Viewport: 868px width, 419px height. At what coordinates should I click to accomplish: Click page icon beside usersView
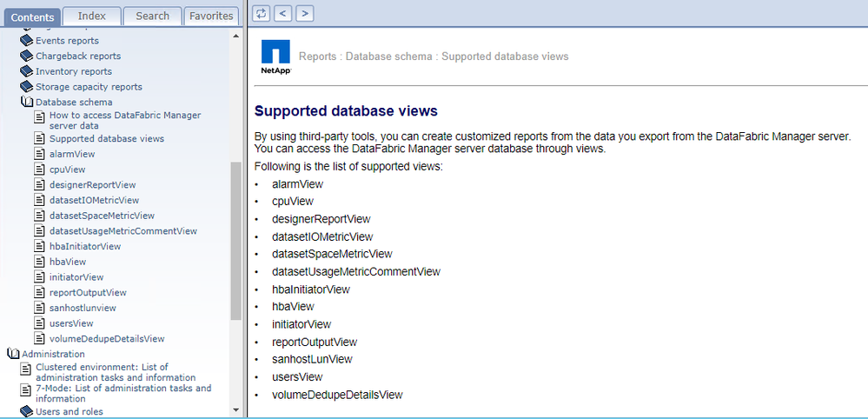coord(39,323)
